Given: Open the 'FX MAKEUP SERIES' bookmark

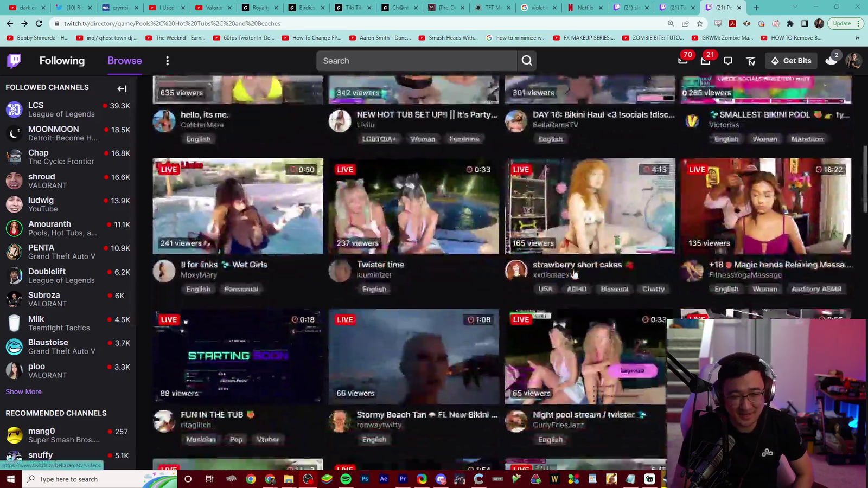Looking at the screenshot, I should click(584, 38).
